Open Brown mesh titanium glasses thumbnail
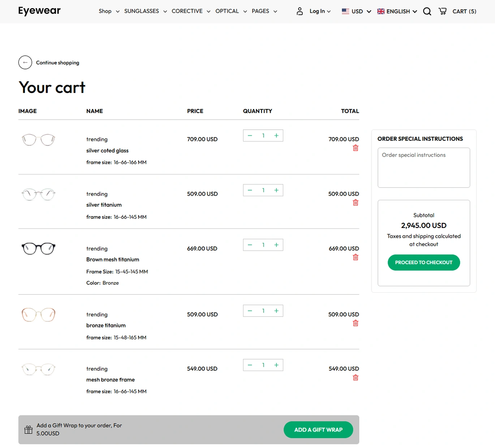 (38, 249)
